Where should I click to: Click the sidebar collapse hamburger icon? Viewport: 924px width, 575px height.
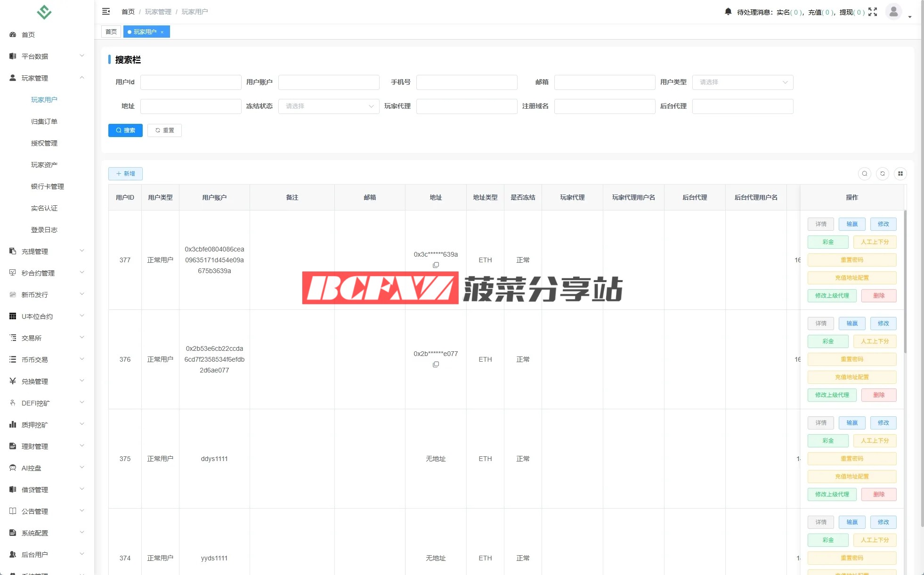tap(106, 11)
